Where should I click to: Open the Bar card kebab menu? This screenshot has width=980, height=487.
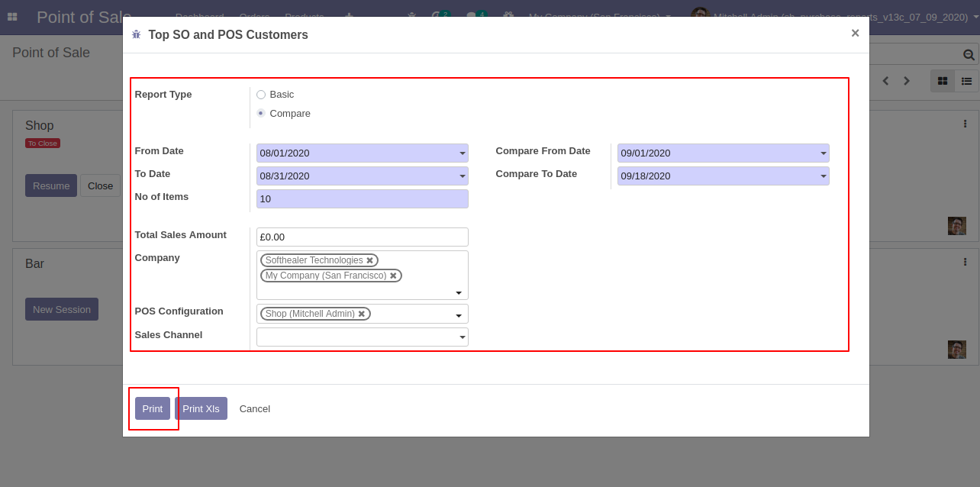click(965, 262)
